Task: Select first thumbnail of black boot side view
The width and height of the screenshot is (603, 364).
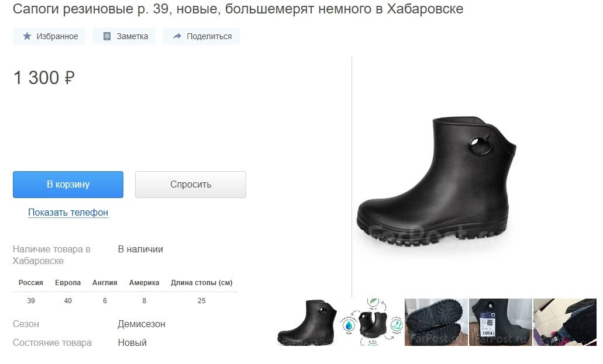Action: [307, 322]
